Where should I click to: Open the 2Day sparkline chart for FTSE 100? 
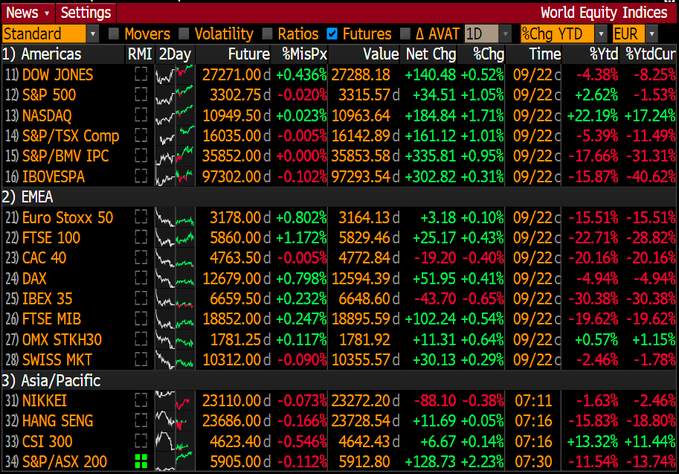coord(174,238)
